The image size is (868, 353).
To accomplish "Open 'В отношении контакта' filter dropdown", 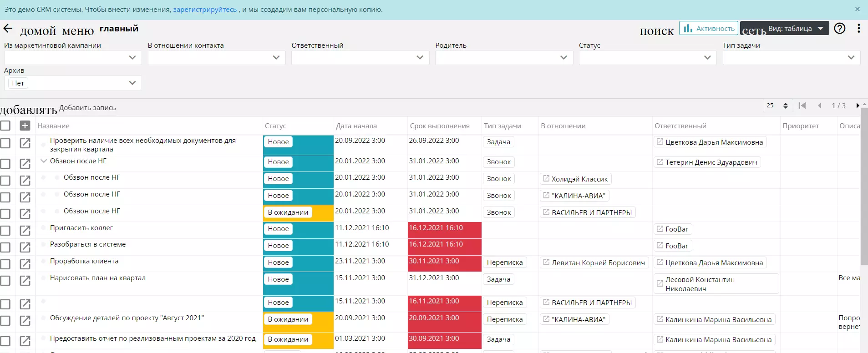I will (x=217, y=57).
